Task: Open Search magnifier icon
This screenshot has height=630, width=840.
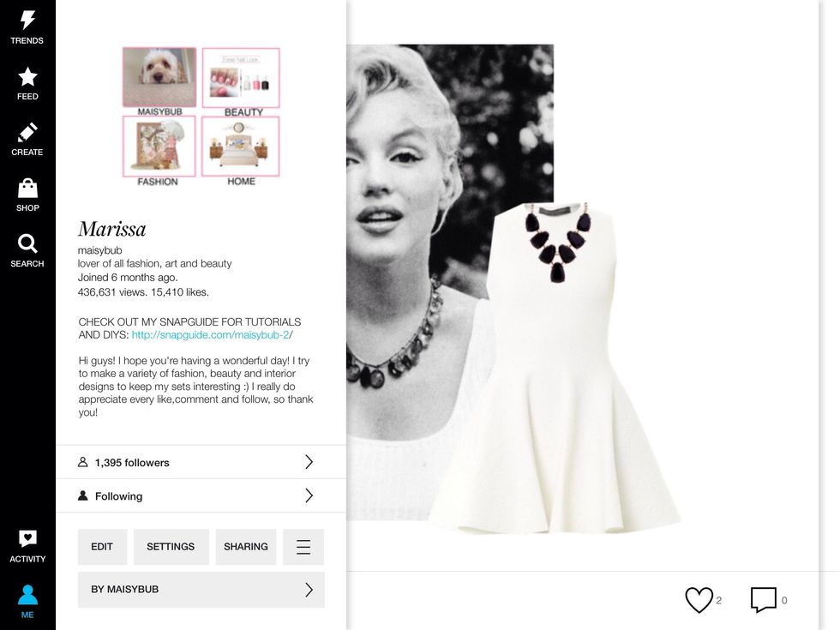Action: tap(27, 243)
